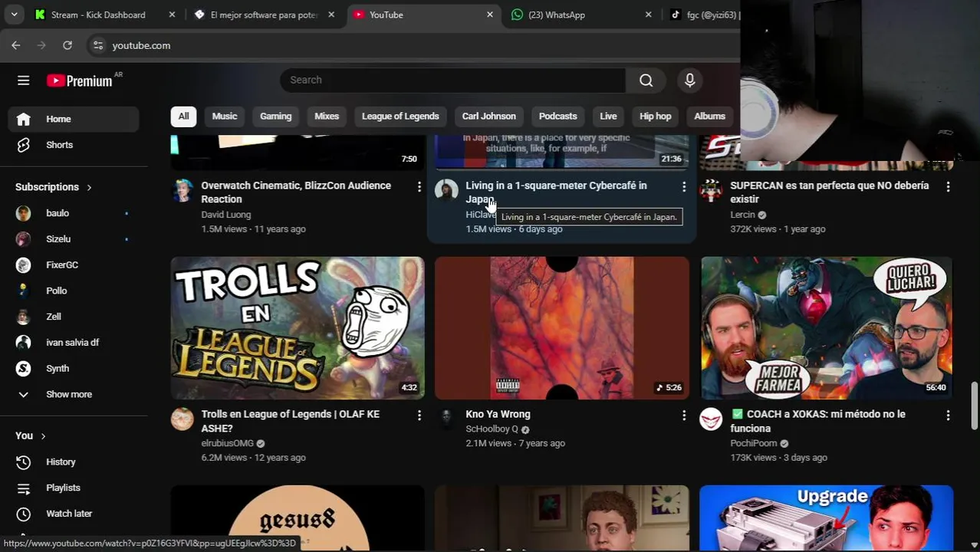This screenshot has height=552, width=980.
Task: Click the page vertical scrollbar
Action: tap(975, 406)
